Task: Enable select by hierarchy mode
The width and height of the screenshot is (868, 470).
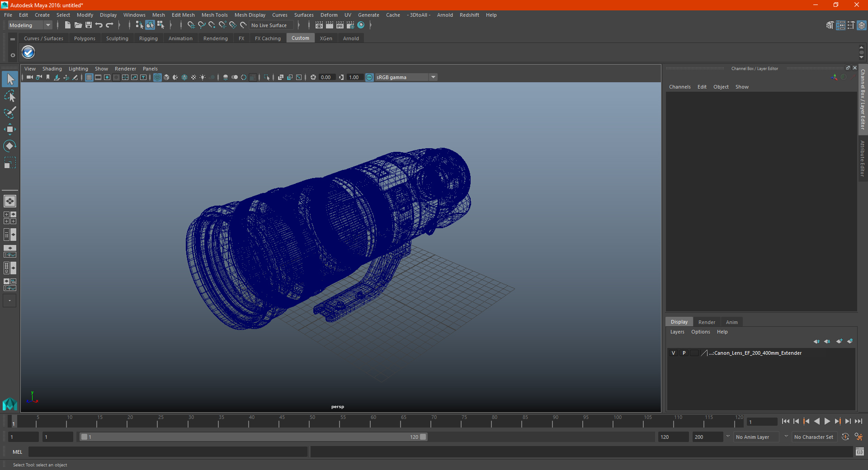Action: pyautogui.click(x=139, y=25)
